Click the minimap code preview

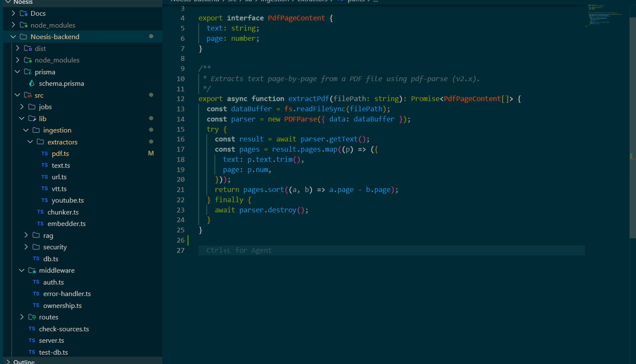[605, 15]
